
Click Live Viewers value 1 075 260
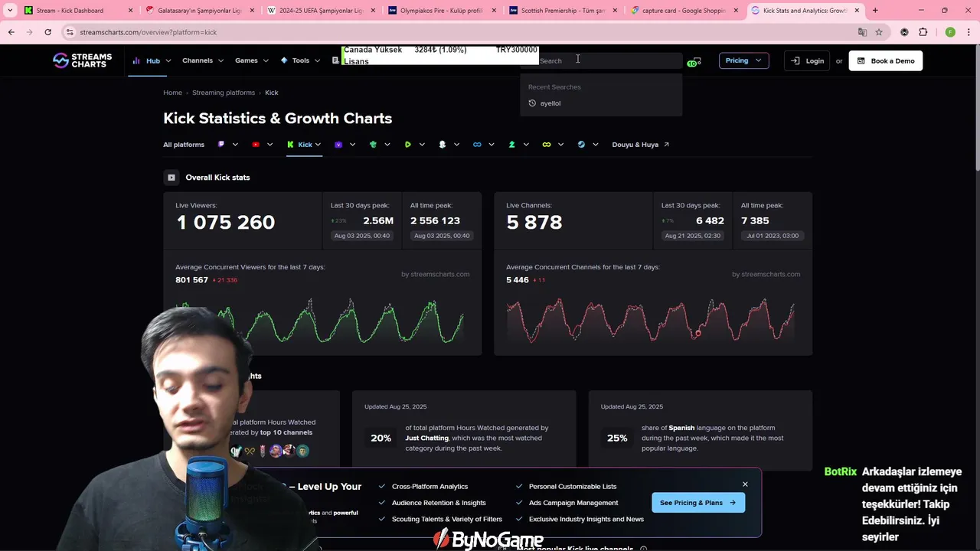pos(225,223)
